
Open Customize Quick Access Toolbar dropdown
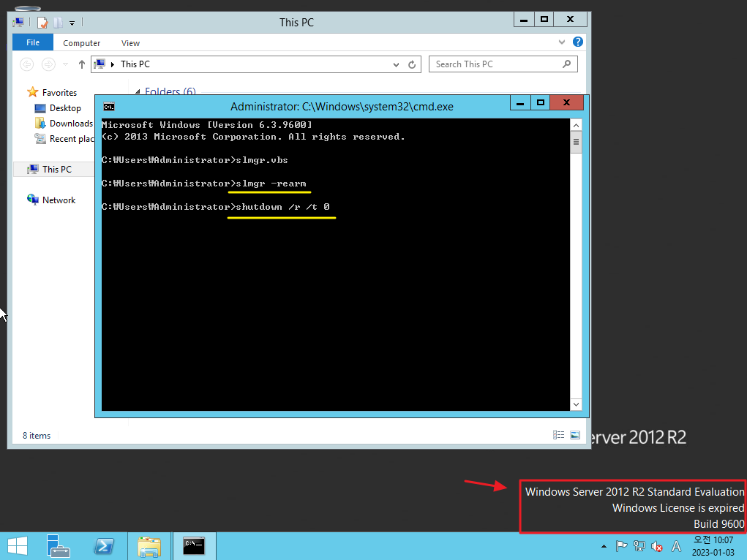tap(72, 23)
